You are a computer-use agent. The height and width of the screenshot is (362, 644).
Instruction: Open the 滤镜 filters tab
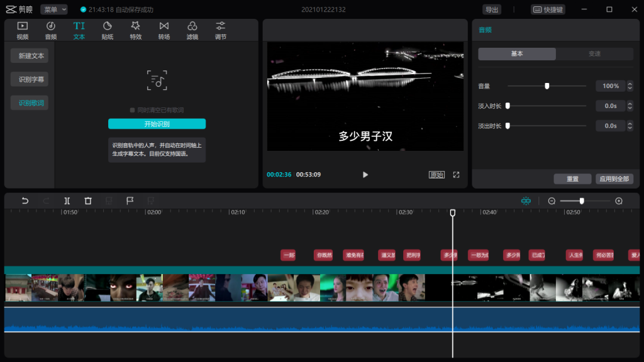click(x=192, y=30)
